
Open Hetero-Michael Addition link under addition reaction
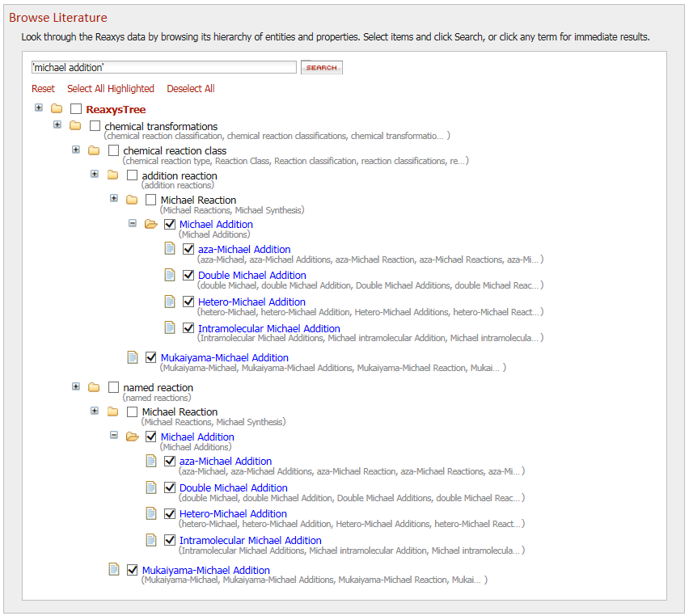tap(251, 302)
